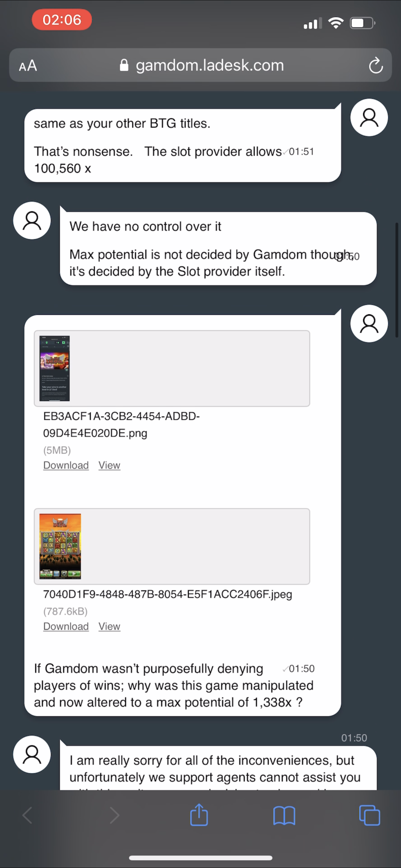
Task: Open the slot reels jpeg thumbnail
Action: coord(60,546)
